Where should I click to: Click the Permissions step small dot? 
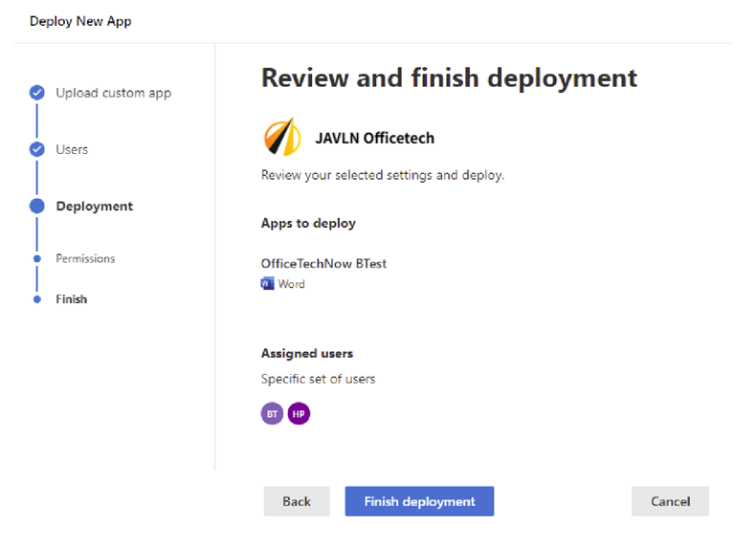pyautogui.click(x=37, y=259)
